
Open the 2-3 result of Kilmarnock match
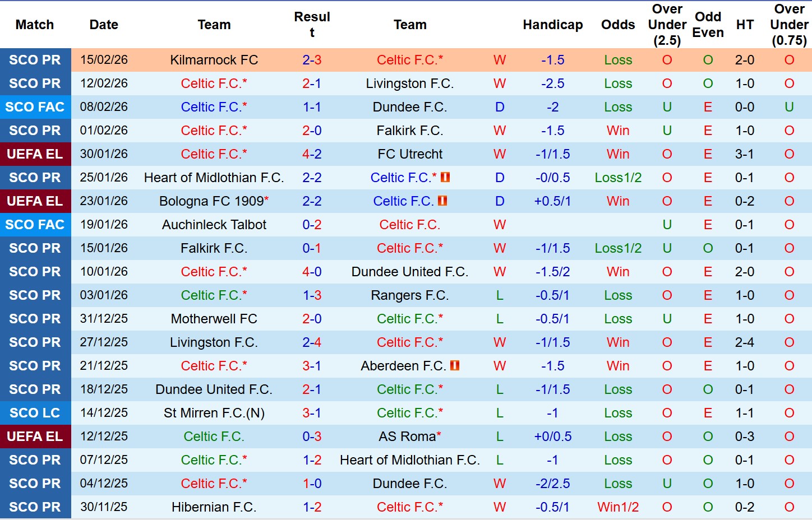312,60
